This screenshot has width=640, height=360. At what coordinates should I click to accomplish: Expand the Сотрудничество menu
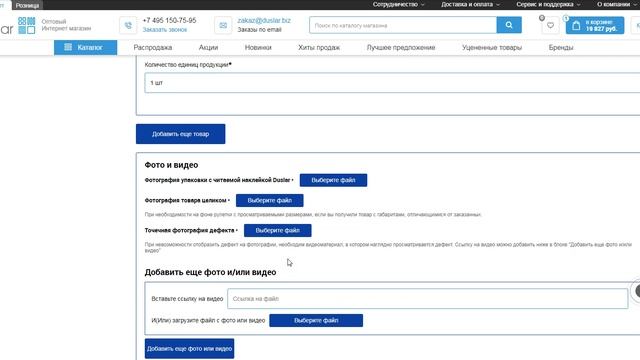[x=398, y=4]
